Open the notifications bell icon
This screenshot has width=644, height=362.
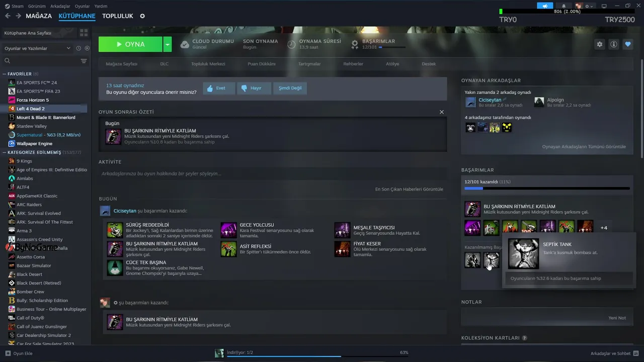563,6
